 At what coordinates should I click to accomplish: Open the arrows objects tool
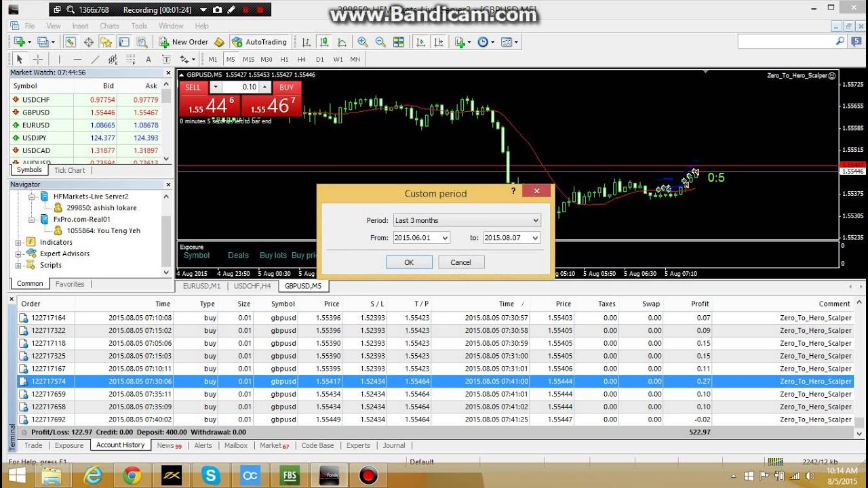186,59
